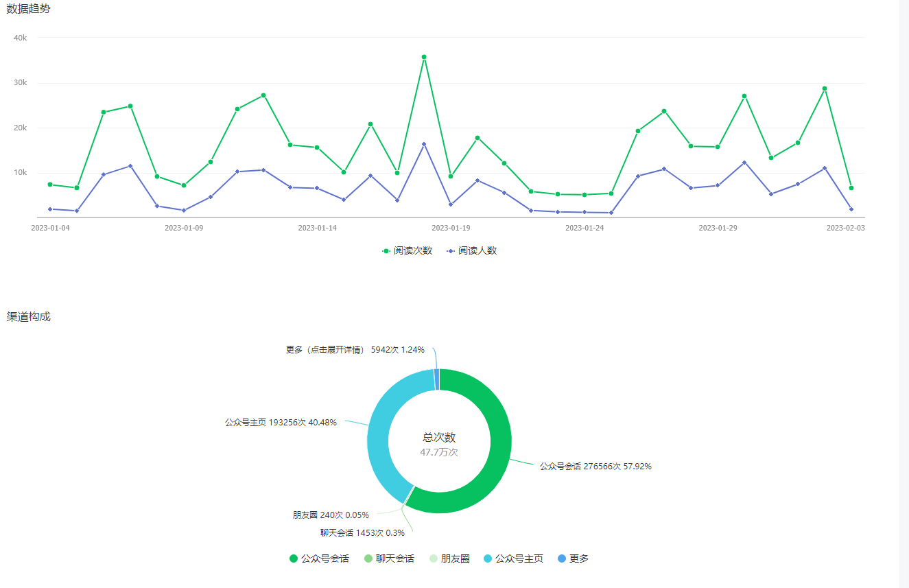Click the 公众号主页 193256次 40.48% label
This screenshot has height=588, width=909.
(x=281, y=423)
